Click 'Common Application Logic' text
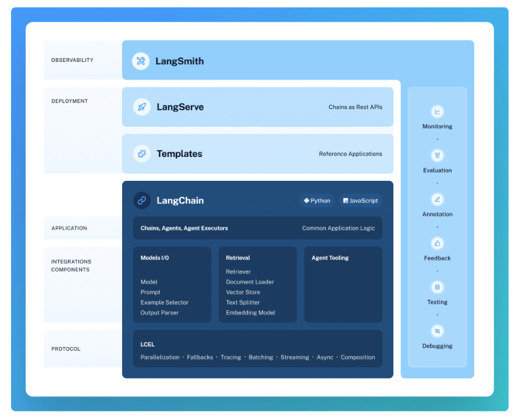The image size is (519, 420). click(338, 228)
